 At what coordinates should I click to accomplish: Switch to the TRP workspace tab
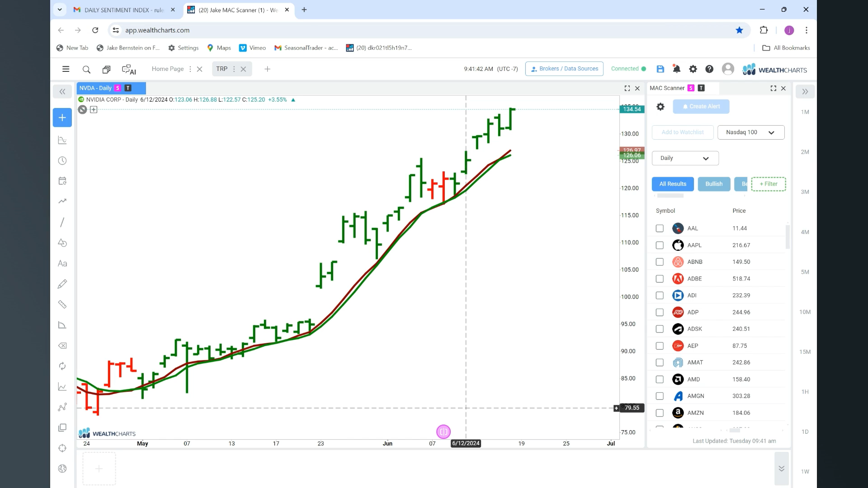[x=222, y=69]
